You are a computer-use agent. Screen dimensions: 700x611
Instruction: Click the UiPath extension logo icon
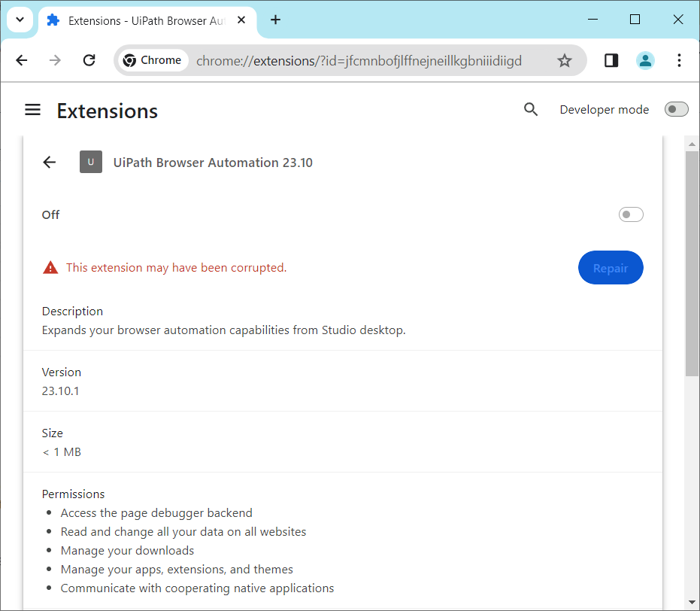pyautogui.click(x=91, y=162)
